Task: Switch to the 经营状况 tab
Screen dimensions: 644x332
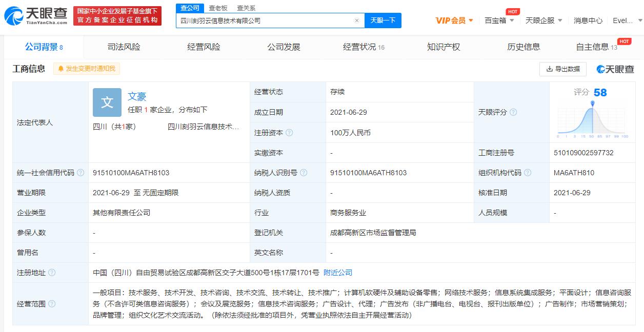Action: [364, 47]
